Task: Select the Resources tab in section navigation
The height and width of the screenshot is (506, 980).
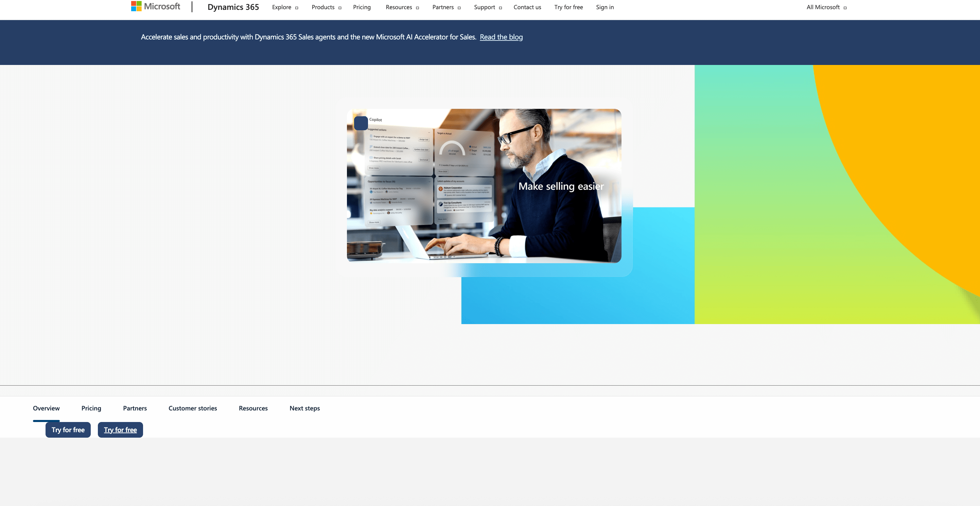Action: tap(253, 408)
